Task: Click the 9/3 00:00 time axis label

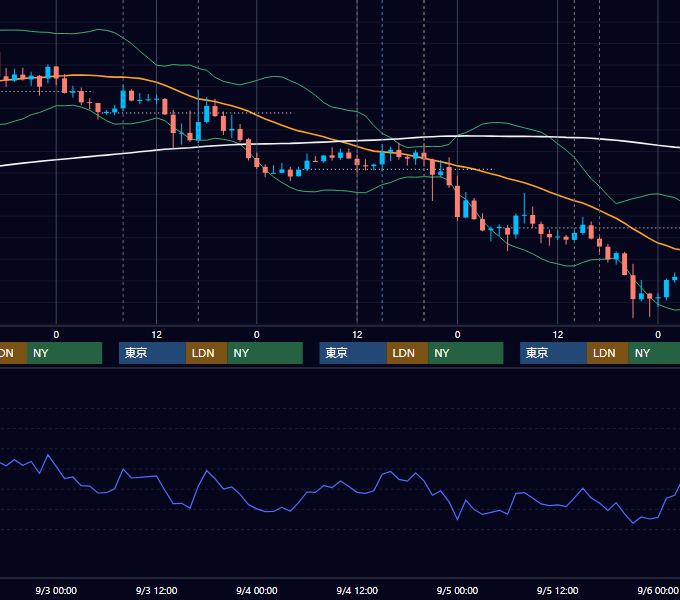Action: 56,590
